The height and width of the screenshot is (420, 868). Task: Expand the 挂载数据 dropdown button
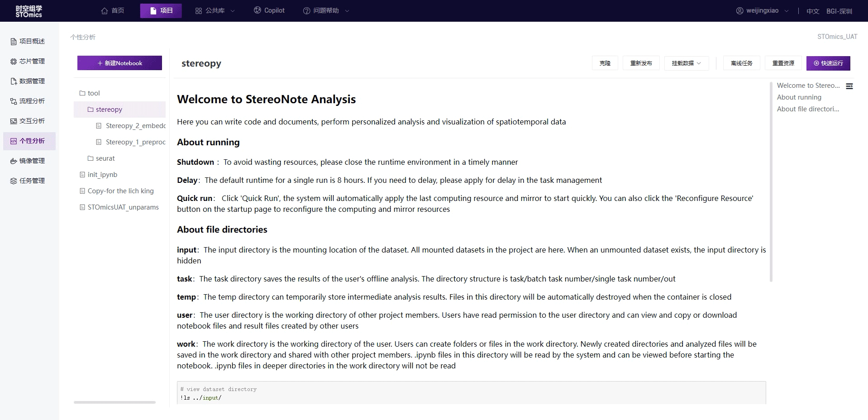point(686,63)
